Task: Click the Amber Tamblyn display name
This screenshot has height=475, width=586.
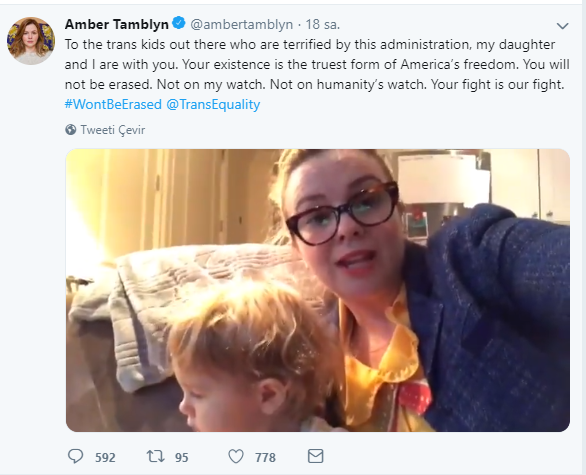Action: 117,24
